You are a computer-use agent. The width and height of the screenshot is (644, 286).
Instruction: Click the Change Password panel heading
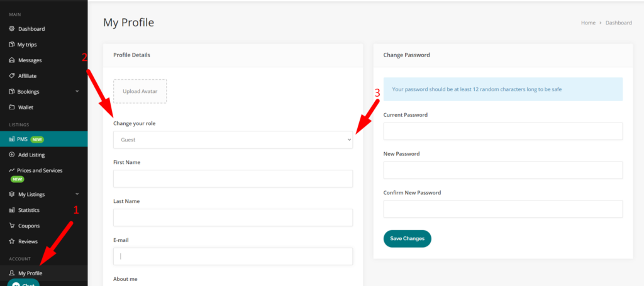(x=407, y=55)
